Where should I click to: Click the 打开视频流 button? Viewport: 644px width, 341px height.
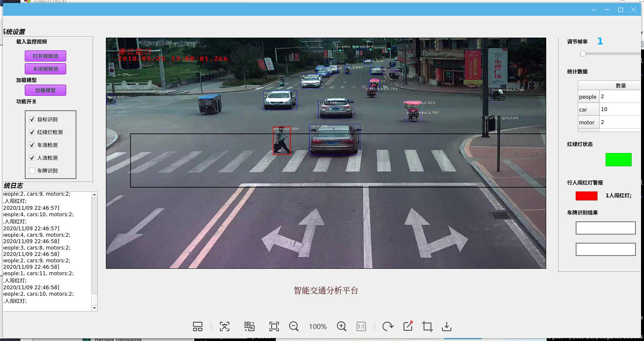tap(45, 56)
